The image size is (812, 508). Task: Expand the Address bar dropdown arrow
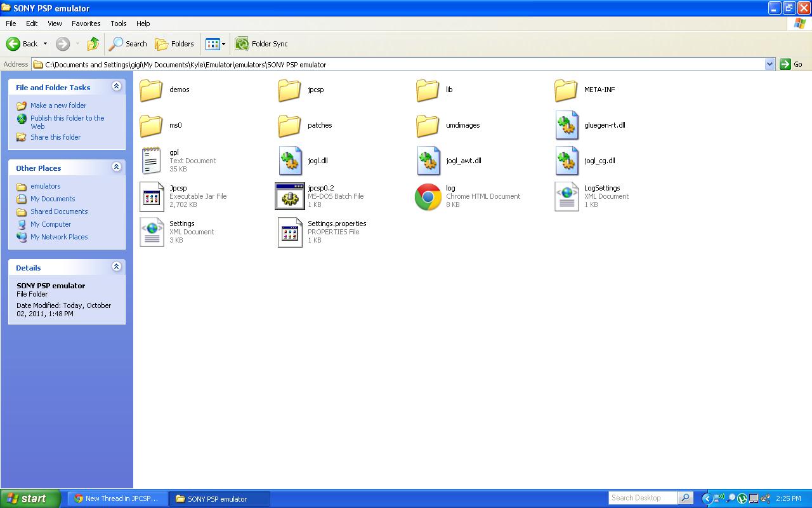[769, 64]
